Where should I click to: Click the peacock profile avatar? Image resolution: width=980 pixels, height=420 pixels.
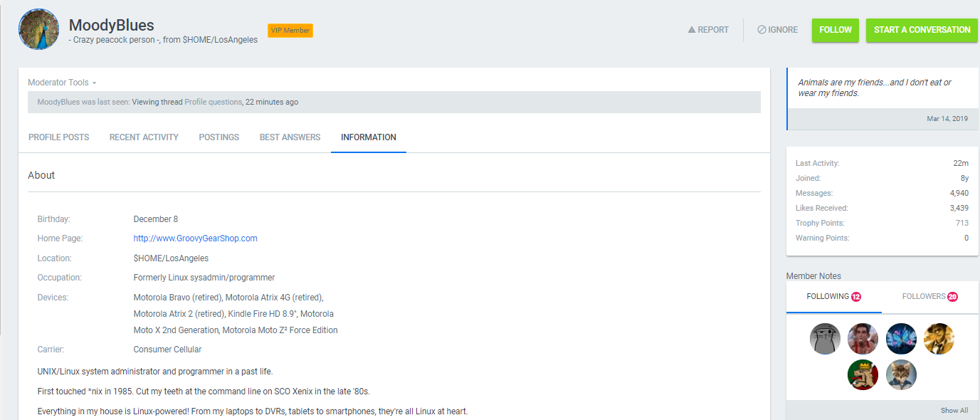coord(38,30)
